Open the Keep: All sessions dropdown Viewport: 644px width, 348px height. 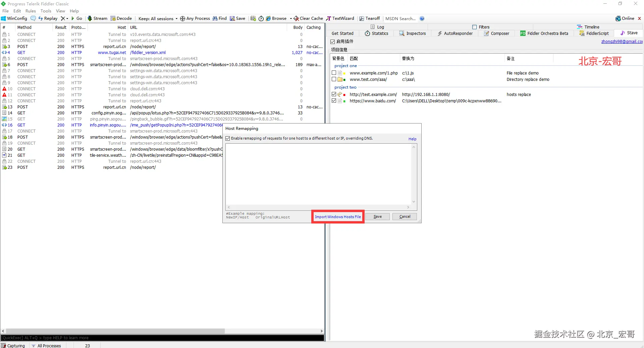pyautogui.click(x=158, y=18)
